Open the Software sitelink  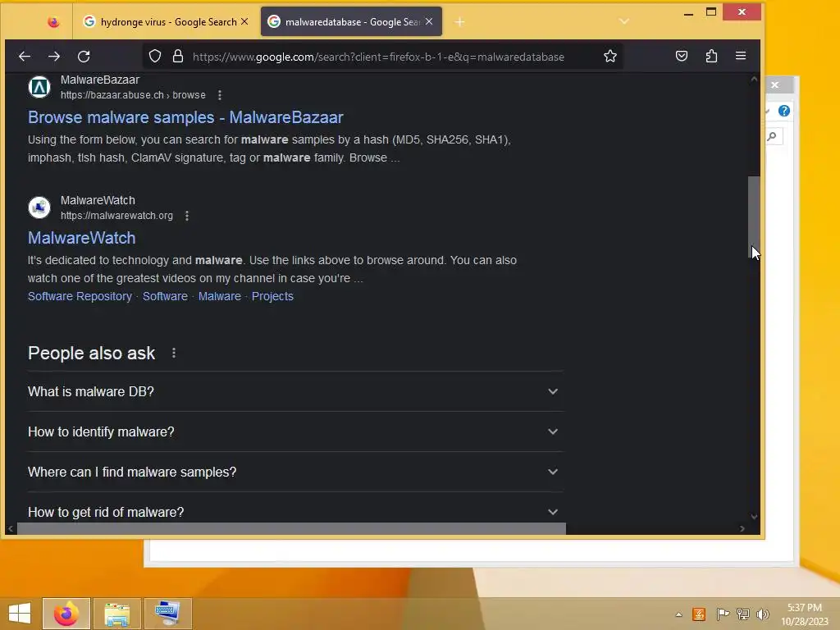coord(165,296)
